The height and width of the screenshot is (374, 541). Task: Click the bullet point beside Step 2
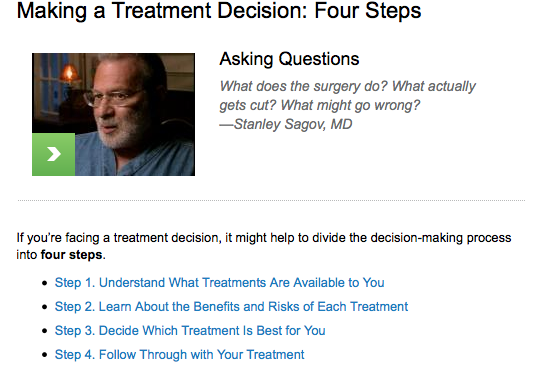[x=45, y=307]
